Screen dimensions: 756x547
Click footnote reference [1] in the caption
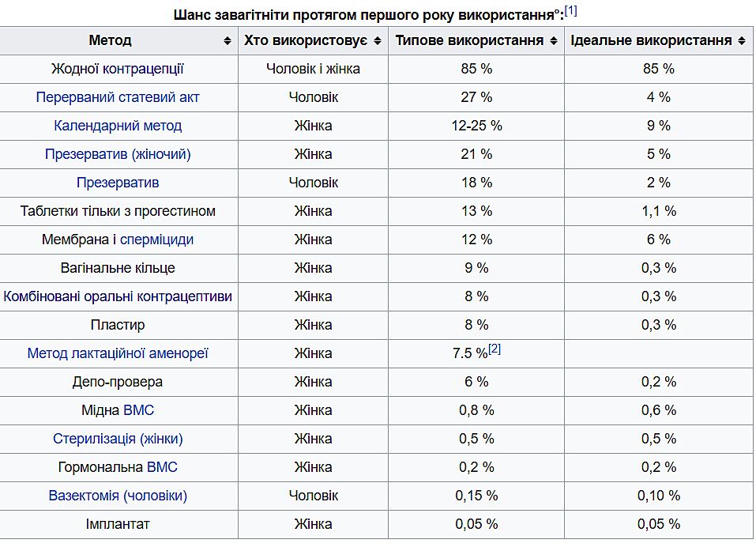click(571, 11)
